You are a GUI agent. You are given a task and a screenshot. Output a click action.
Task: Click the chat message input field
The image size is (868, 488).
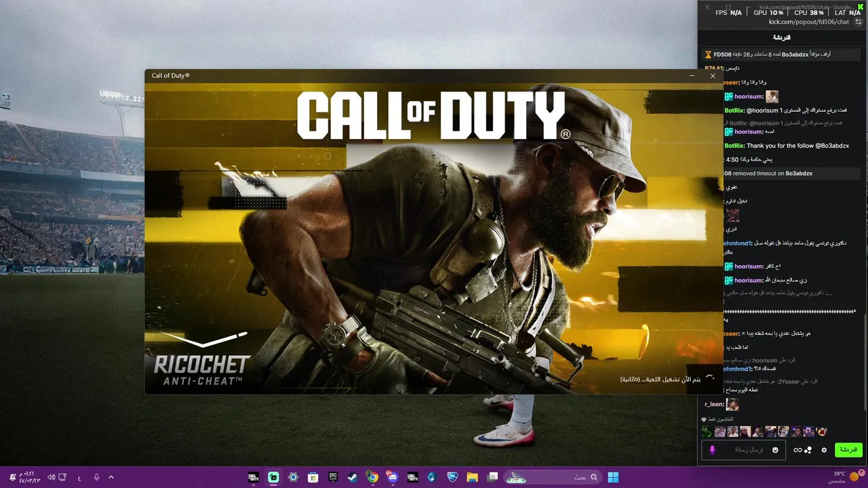click(x=743, y=449)
